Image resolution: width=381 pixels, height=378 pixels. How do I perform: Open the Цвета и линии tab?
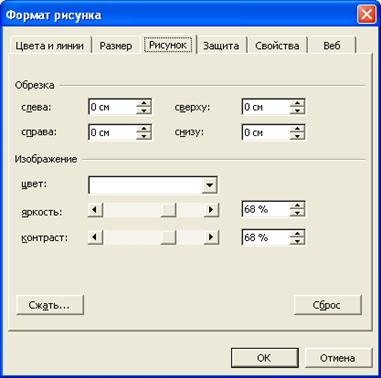[49, 46]
